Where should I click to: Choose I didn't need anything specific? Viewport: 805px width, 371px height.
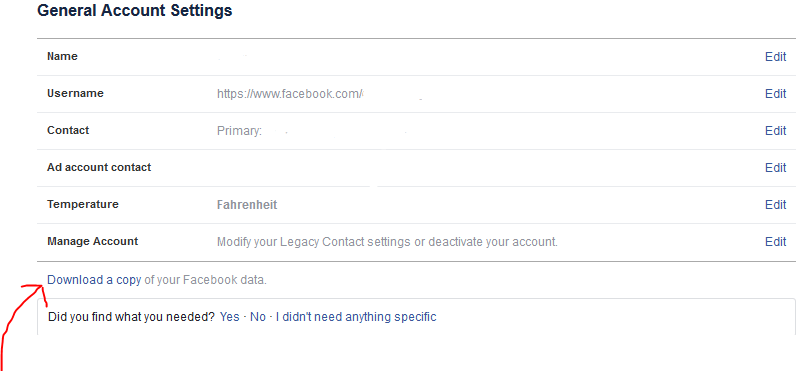356,317
